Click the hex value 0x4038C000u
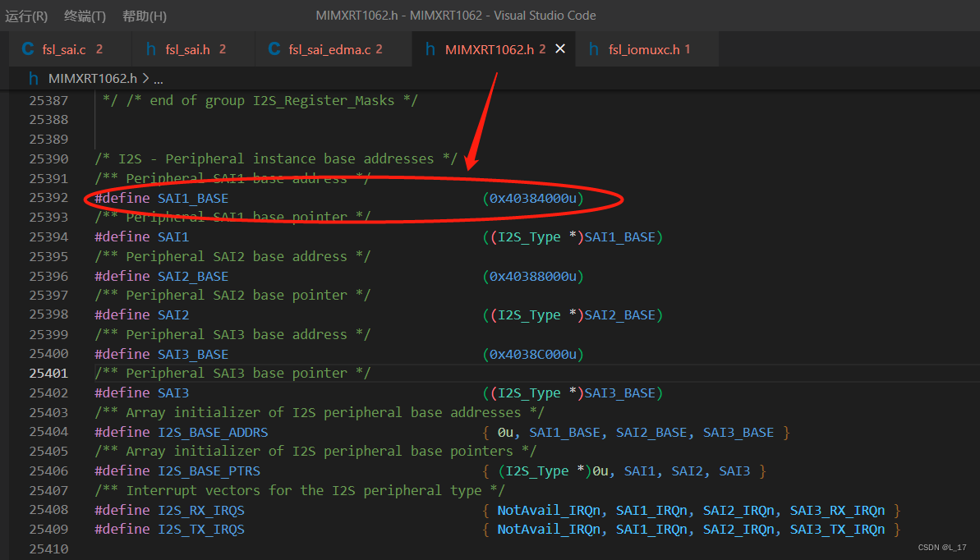Screen dimensions: 980x560 (533, 355)
